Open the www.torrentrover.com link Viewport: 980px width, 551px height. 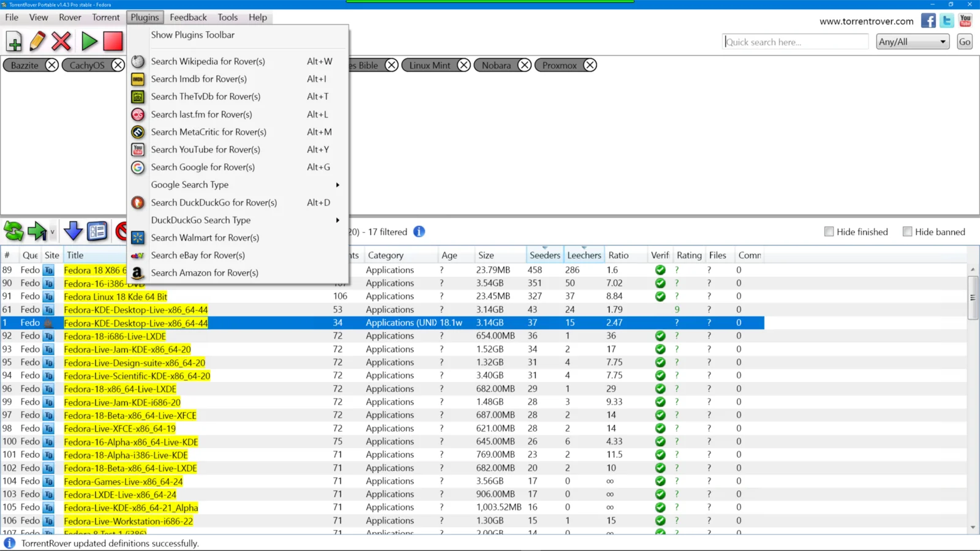pos(867,21)
